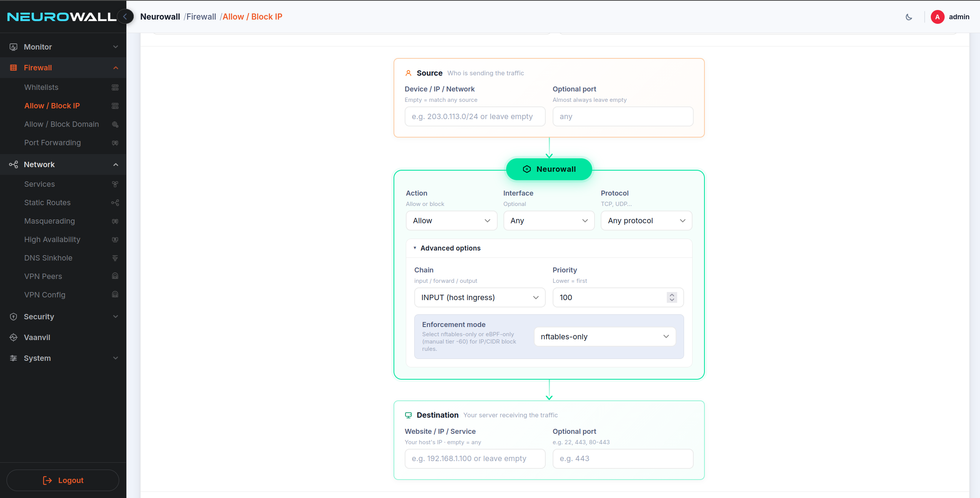
Task: Open the Protocol dropdown
Action: pos(646,221)
